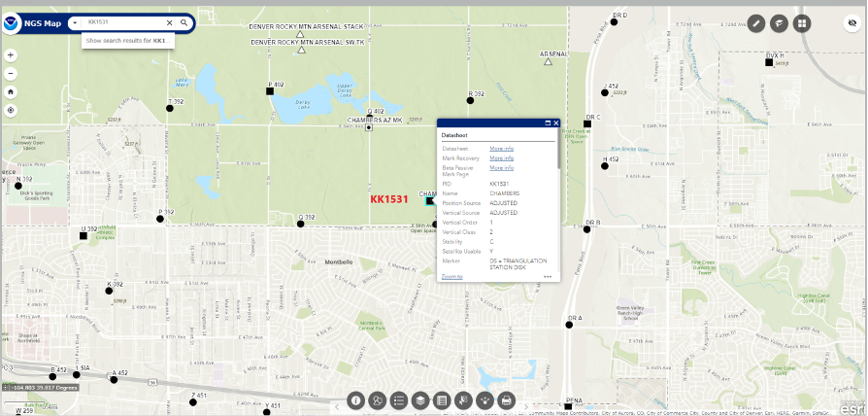Open the measurement ruler tool
Image resolution: width=868 pixels, height=416 pixels.
[x=756, y=22]
